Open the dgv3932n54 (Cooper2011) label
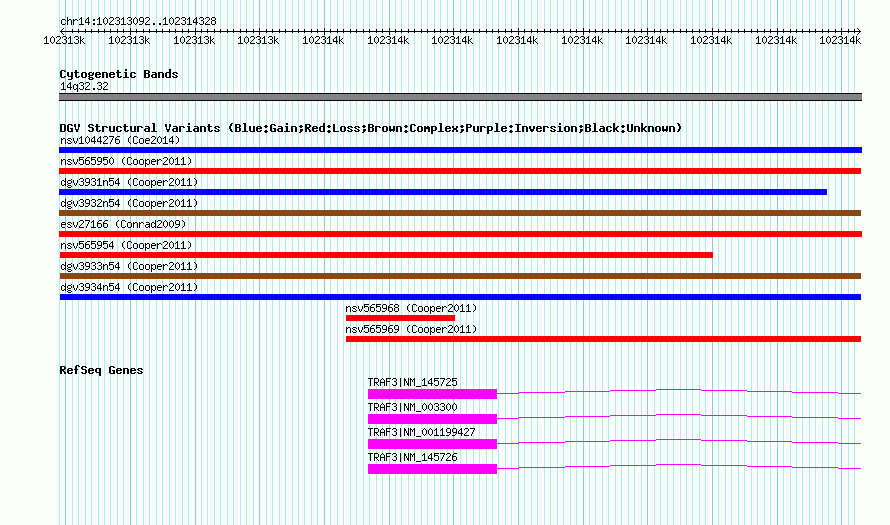890x525 pixels. [129, 203]
